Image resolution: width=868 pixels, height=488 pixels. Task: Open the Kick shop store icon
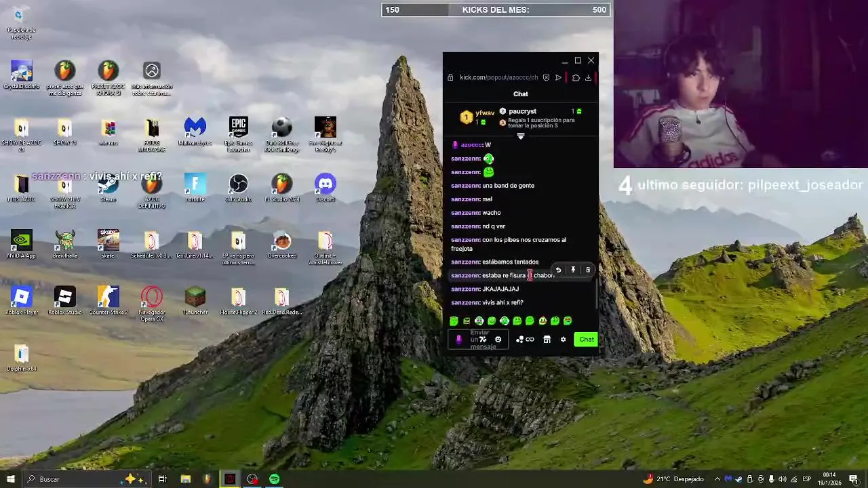547,340
